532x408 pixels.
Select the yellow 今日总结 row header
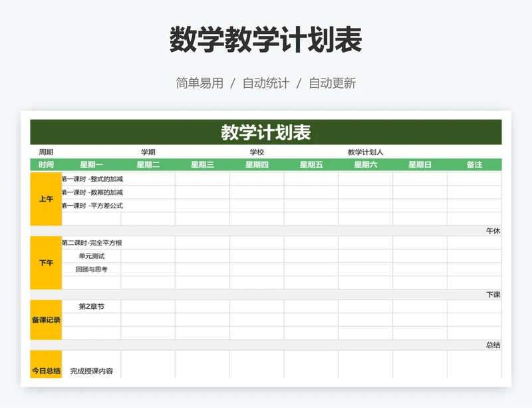(46, 365)
